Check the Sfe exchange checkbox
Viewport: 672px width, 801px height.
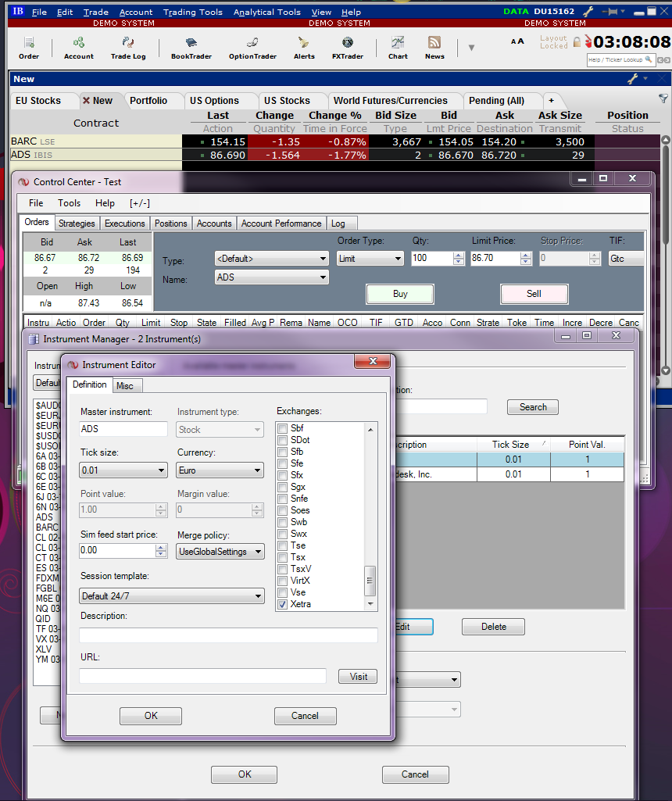point(282,464)
